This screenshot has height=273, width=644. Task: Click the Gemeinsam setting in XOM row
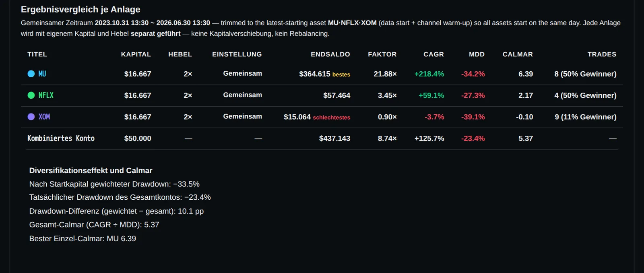click(x=243, y=116)
